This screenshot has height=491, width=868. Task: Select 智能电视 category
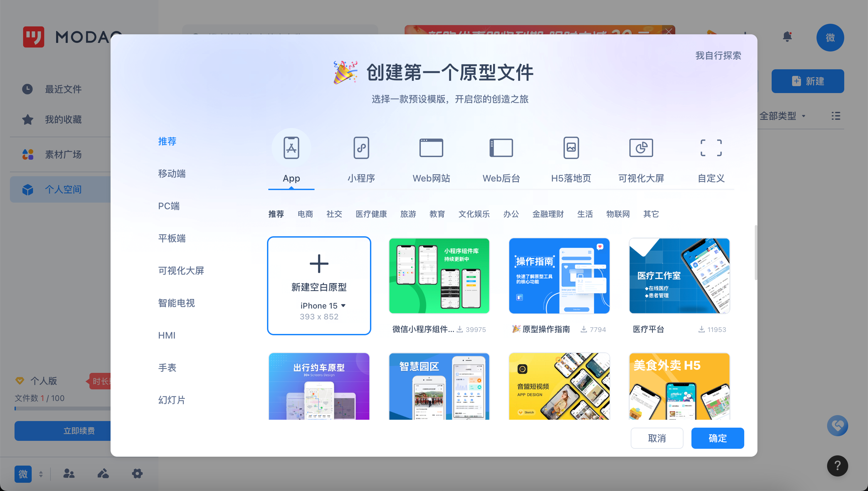tap(176, 303)
